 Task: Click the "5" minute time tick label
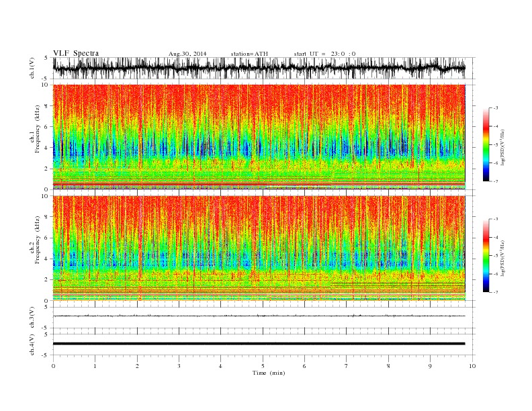263,366
